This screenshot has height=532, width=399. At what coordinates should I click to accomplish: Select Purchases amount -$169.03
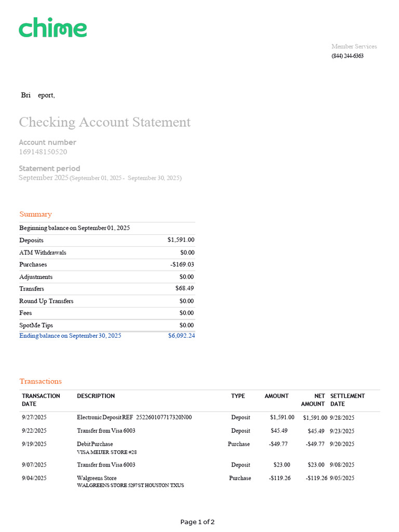182,264
